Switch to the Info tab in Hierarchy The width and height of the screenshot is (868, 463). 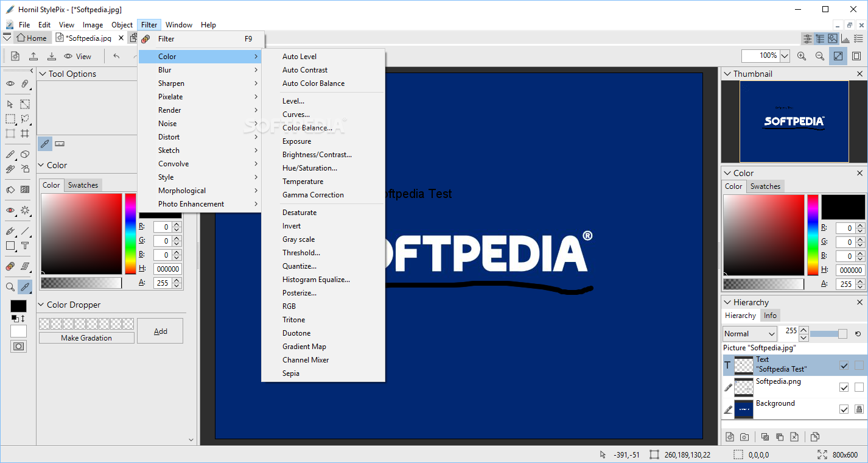tap(770, 316)
